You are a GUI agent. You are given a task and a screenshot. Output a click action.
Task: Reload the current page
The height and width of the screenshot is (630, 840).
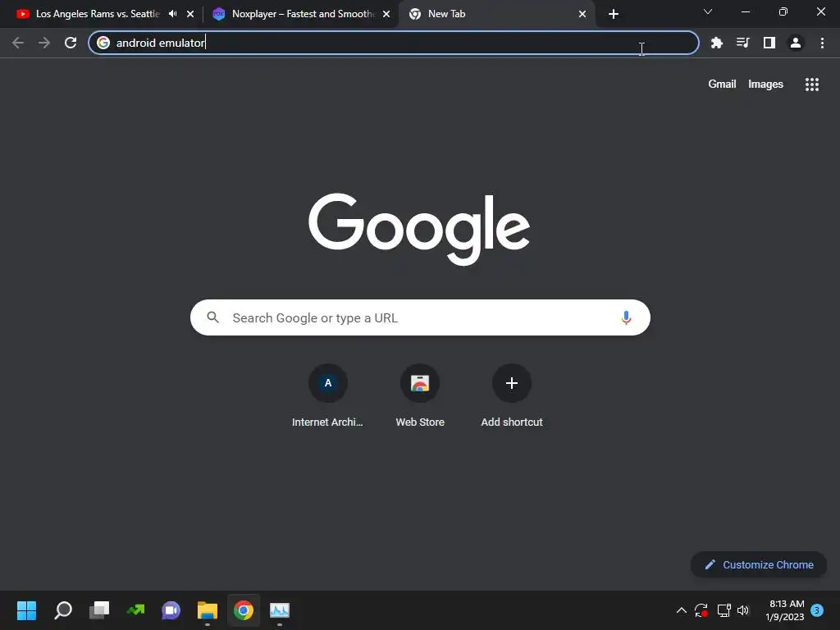pyautogui.click(x=71, y=43)
